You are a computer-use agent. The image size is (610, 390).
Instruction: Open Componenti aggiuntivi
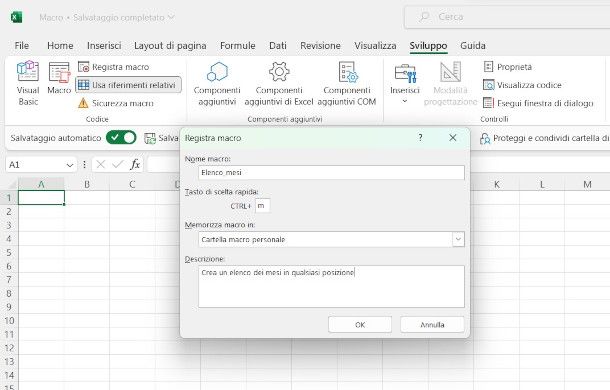[x=217, y=84]
